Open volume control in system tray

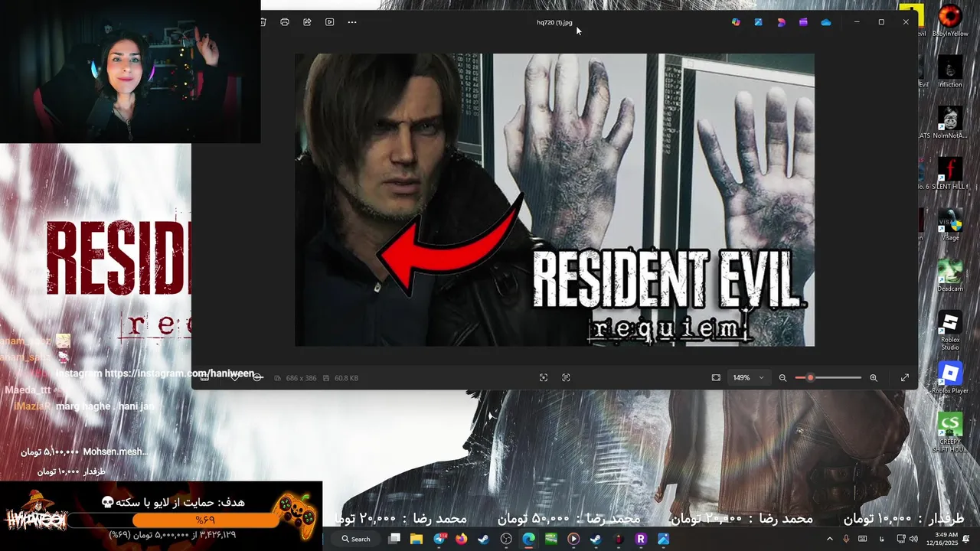(x=913, y=539)
